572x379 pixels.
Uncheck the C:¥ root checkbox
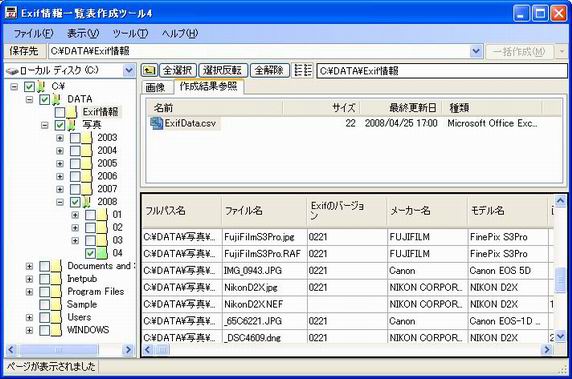coord(29,86)
